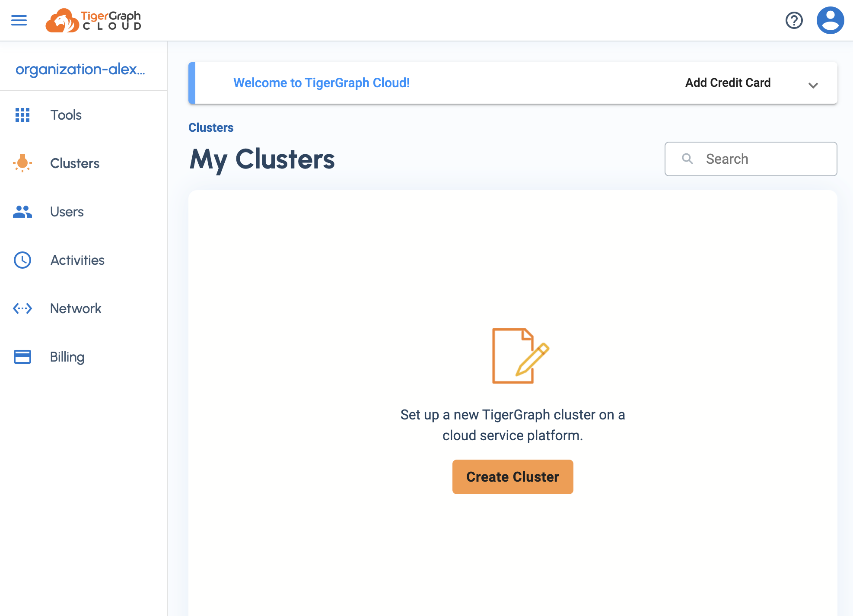Expand the welcome banner chevron
Viewport: 853px width, 616px height.
coord(813,85)
